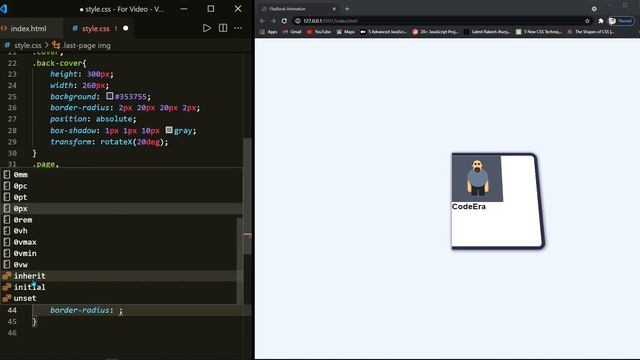This screenshot has height=360, width=640.
Task: Click the unsaved dot on style.css tab
Action: pyautogui.click(x=126, y=28)
